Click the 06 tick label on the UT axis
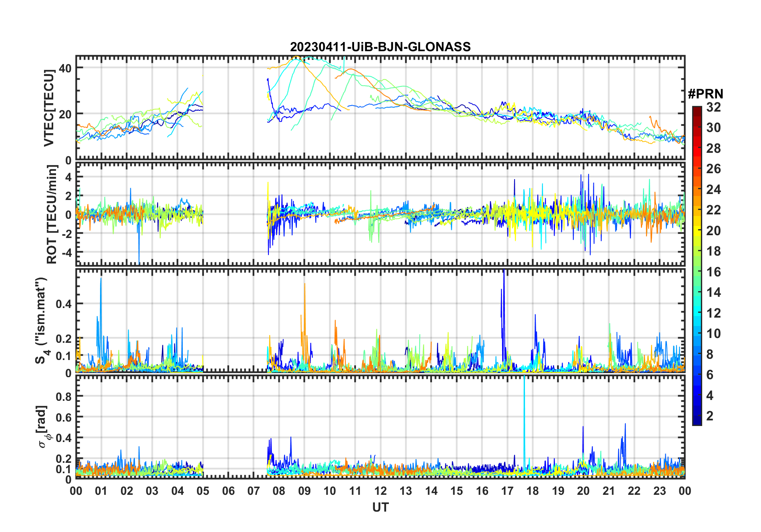 pyautogui.click(x=228, y=491)
